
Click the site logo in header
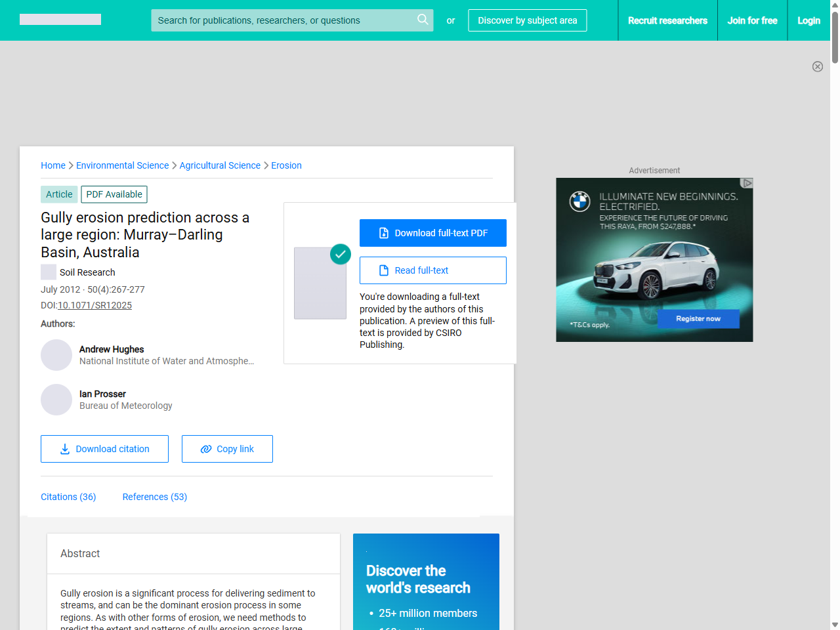[x=60, y=20]
